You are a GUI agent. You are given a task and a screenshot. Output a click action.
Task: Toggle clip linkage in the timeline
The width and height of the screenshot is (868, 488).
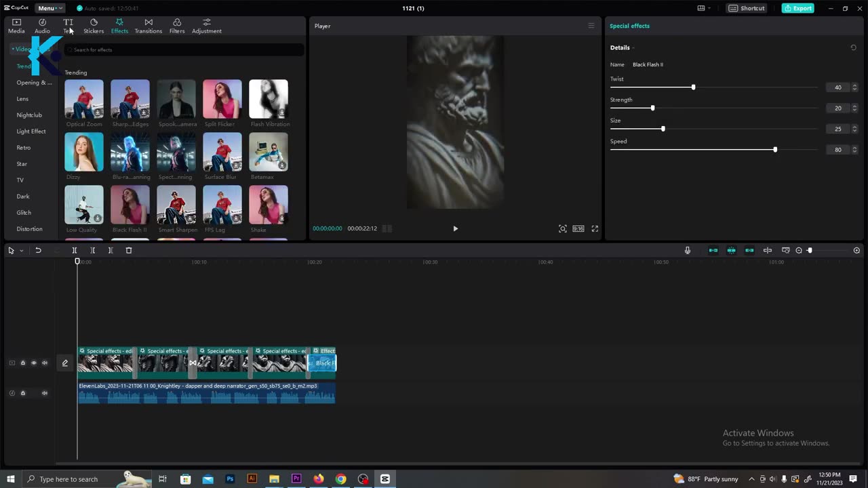(749, 250)
